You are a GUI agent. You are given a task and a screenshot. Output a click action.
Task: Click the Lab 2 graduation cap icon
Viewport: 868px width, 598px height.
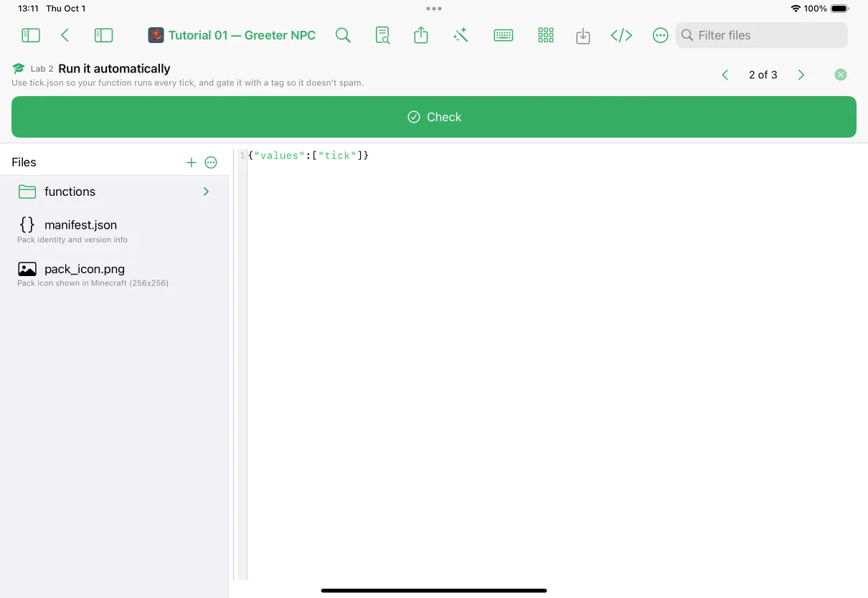click(19, 69)
